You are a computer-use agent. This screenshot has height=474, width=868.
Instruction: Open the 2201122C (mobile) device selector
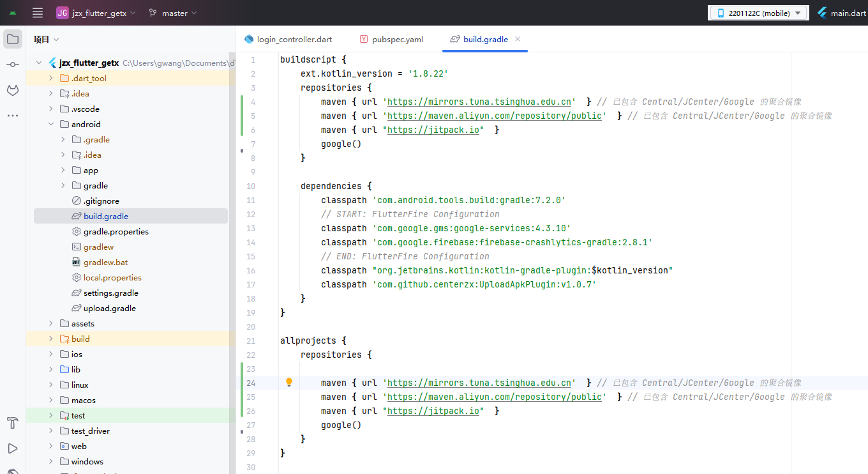tap(758, 13)
